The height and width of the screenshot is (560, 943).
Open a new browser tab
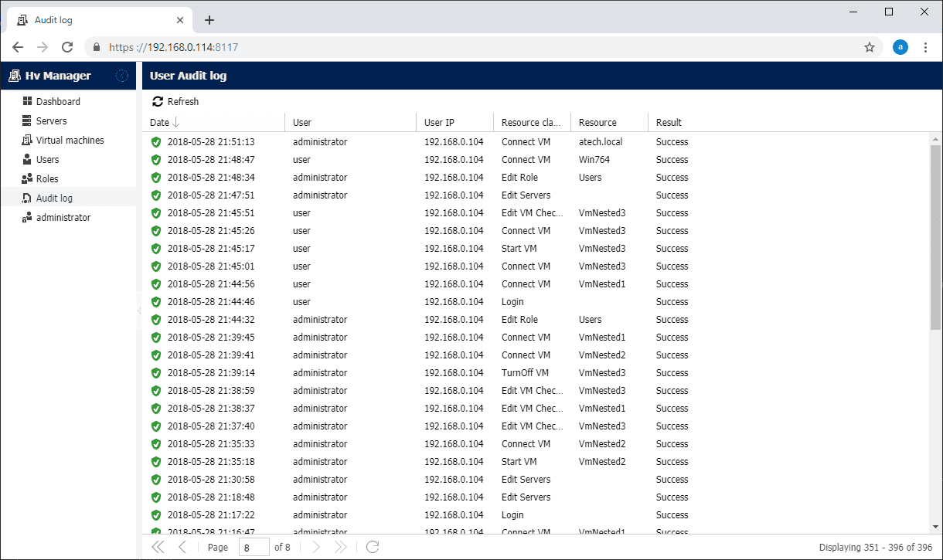coord(209,20)
